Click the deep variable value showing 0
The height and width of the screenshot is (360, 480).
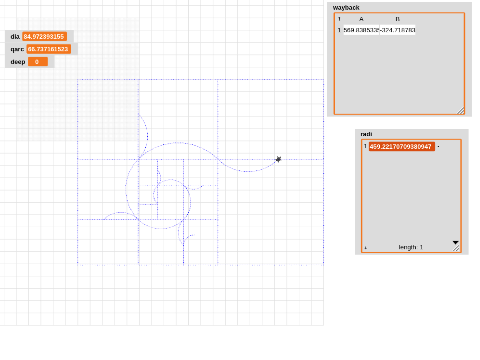tap(38, 62)
